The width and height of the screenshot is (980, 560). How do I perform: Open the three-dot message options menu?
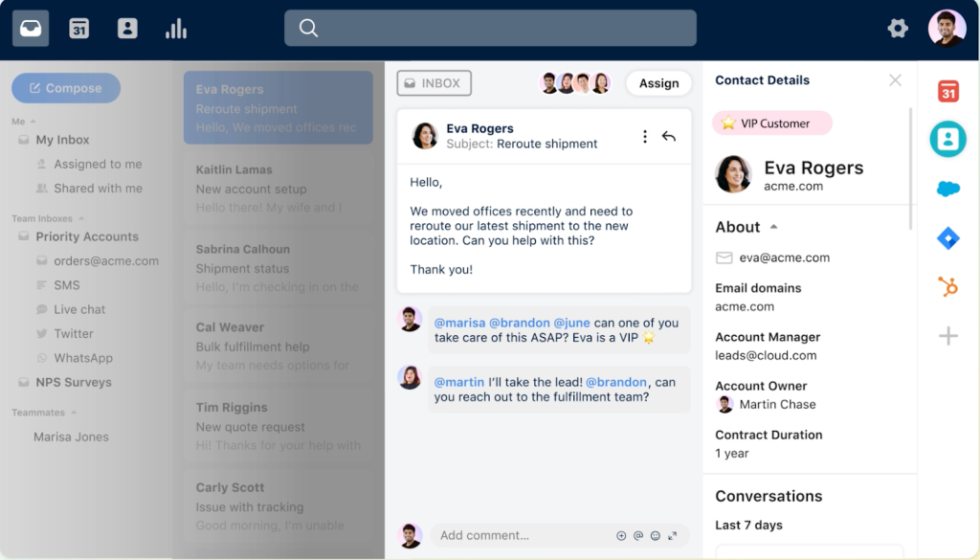coord(644,137)
